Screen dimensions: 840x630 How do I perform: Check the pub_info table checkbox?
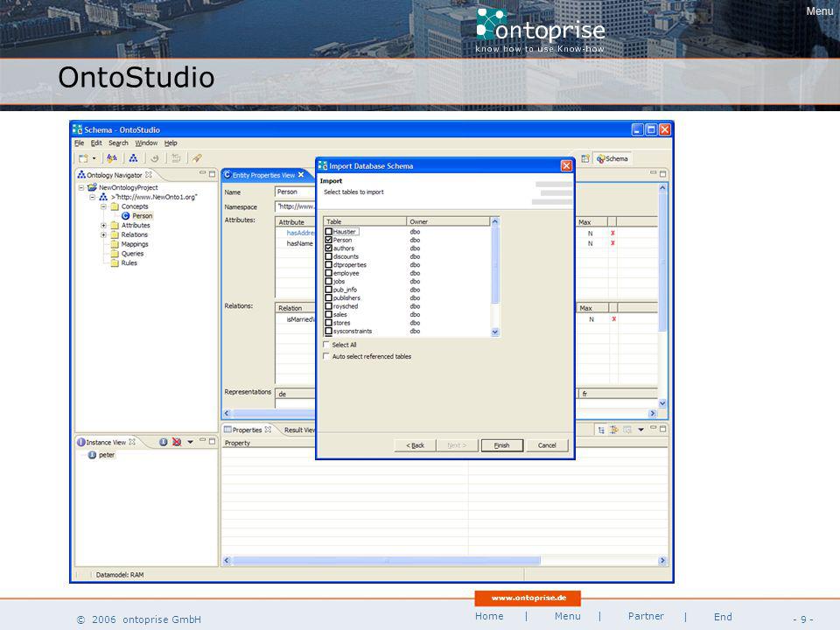[x=328, y=290]
